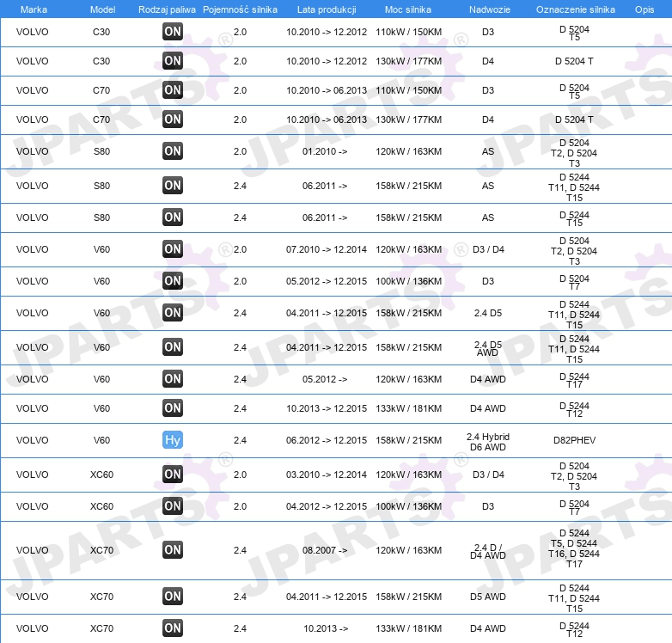Click the Rodzaj paliwa column header
672x643 pixels.
click(x=167, y=9)
